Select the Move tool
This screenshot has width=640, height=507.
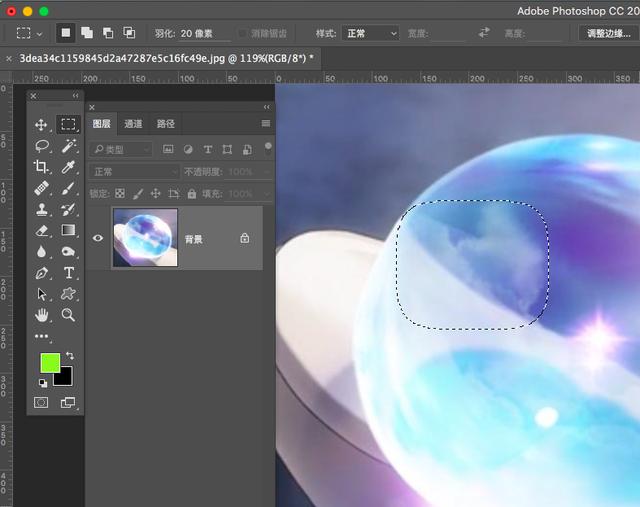coord(41,125)
